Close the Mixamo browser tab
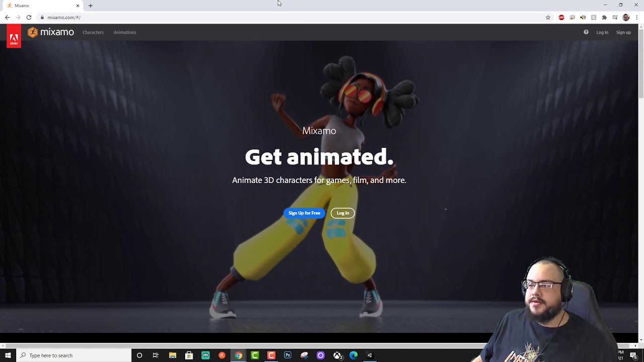644x362 pixels. (x=77, y=6)
